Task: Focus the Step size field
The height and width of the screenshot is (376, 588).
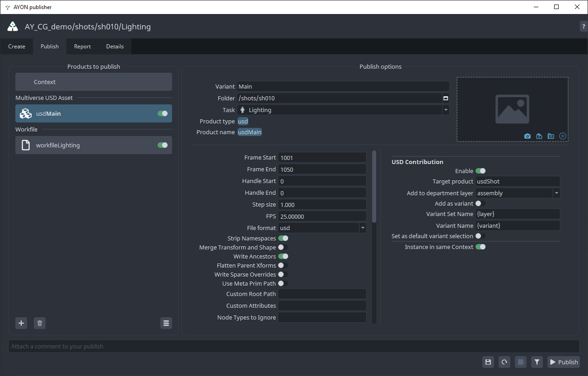Action: click(x=322, y=205)
